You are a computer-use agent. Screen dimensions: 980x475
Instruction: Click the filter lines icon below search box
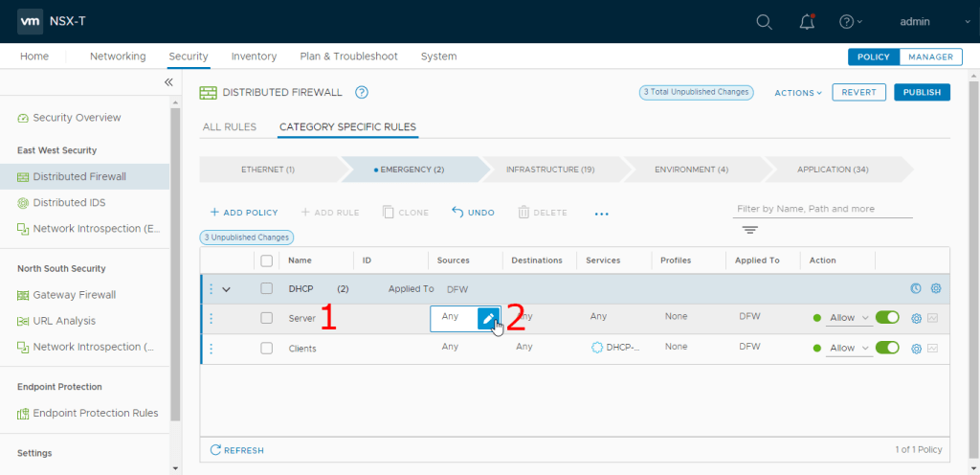(x=749, y=230)
